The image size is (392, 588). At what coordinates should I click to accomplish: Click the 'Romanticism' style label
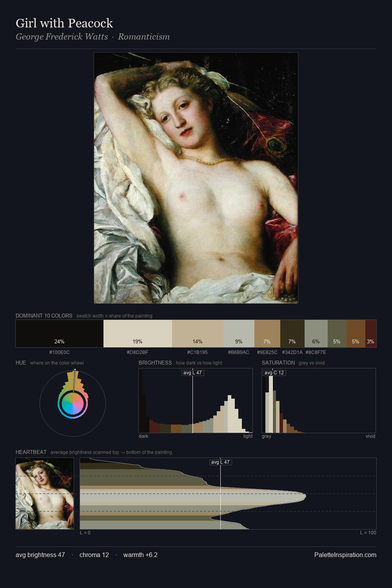point(144,36)
